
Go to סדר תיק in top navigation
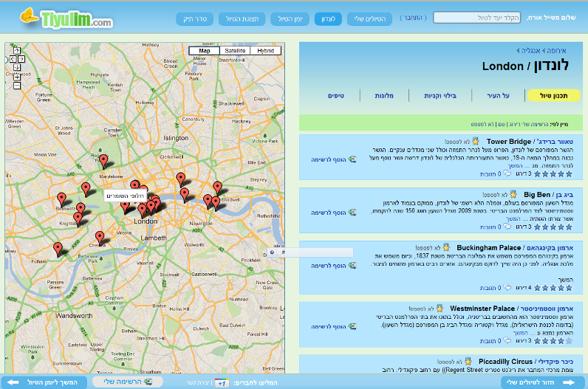click(x=194, y=19)
